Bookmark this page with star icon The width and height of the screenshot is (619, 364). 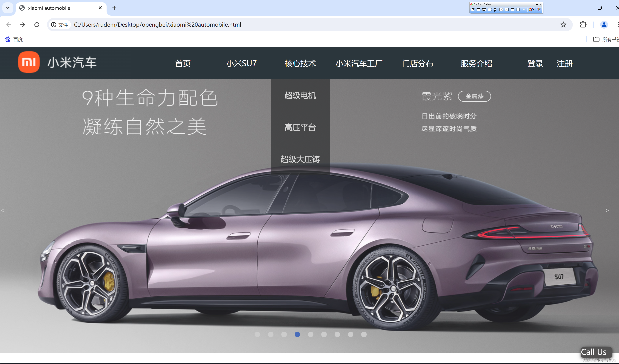(563, 24)
